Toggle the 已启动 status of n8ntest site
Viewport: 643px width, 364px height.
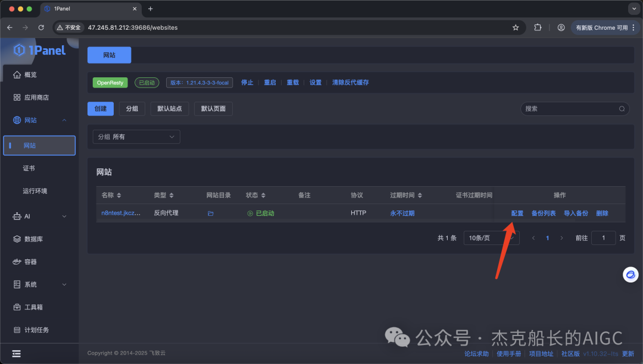click(x=261, y=214)
